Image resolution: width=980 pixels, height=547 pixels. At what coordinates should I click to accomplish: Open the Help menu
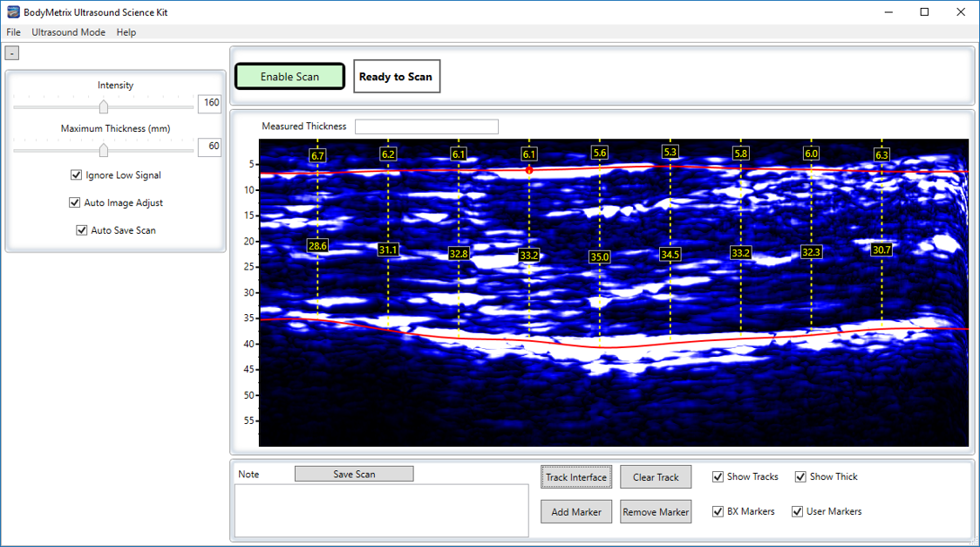click(126, 32)
